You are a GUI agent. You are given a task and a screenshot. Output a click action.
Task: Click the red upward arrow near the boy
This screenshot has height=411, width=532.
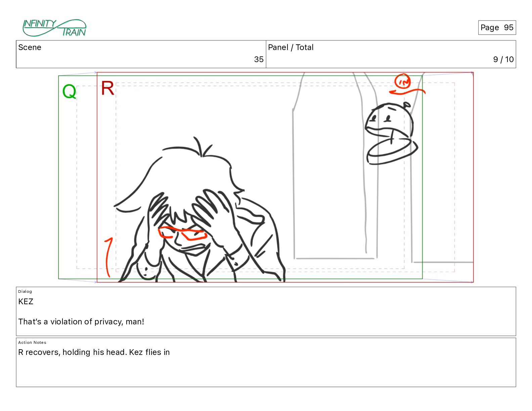(108, 257)
